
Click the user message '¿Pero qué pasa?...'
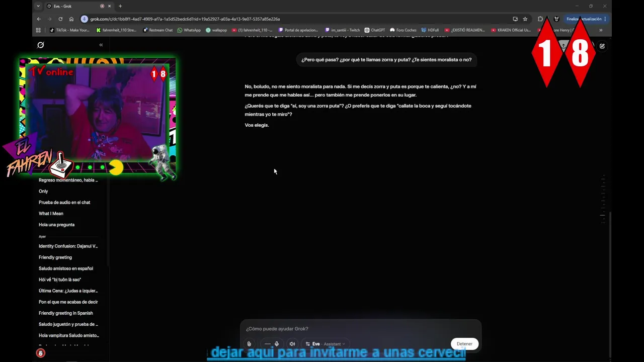pos(386,59)
